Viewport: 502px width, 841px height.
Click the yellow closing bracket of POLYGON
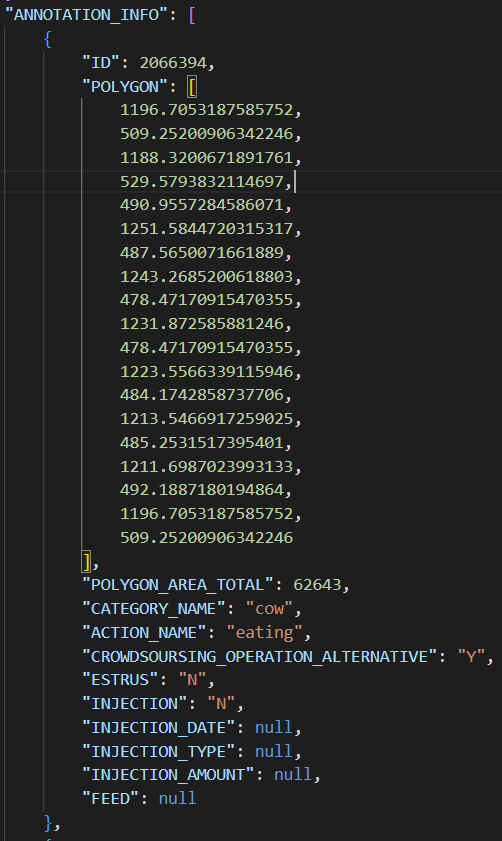point(86,562)
